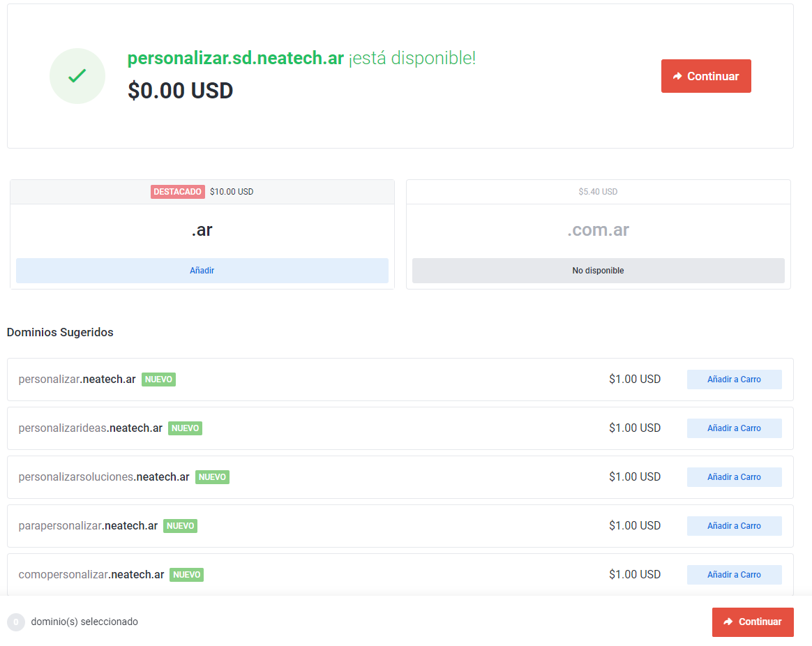Screen dimensions: 812x646
Task: Click NUEVO badge beside parapersonalizar.neatech.ar
Action: pyautogui.click(x=180, y=526)
